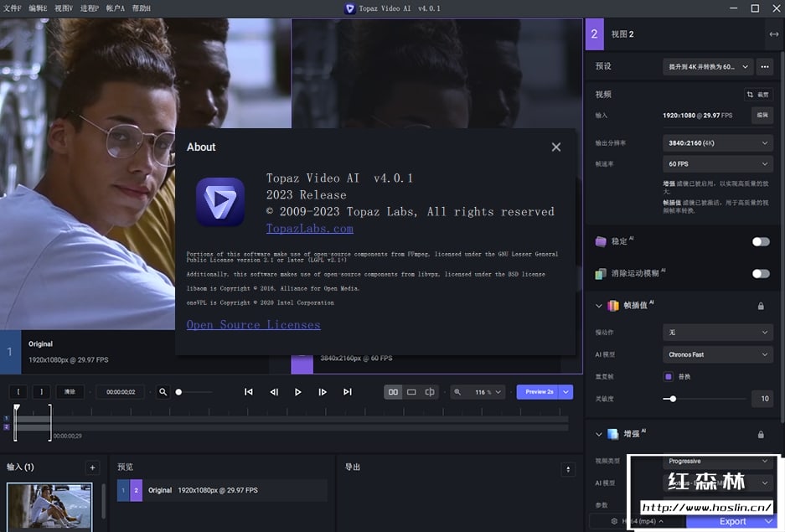785x532 pixels.
Task: Open the 慢动作 dropdown set to 无
Action: [718, 333]
